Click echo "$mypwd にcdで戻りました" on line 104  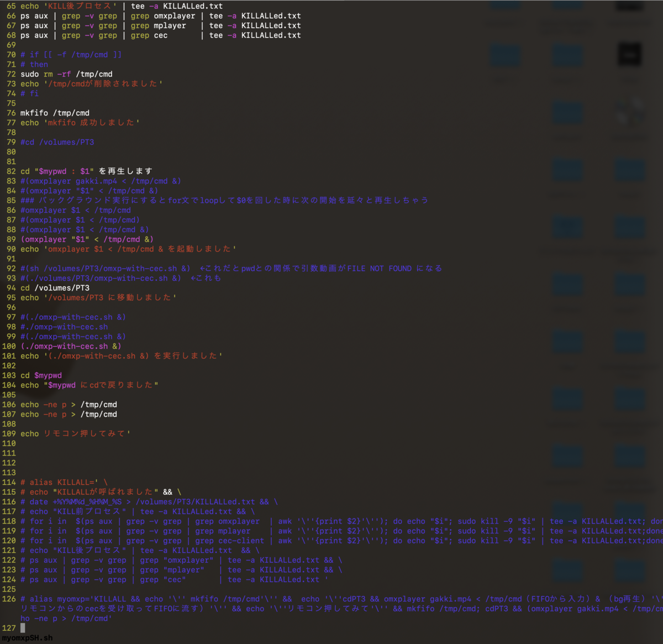tap(90, 385)
